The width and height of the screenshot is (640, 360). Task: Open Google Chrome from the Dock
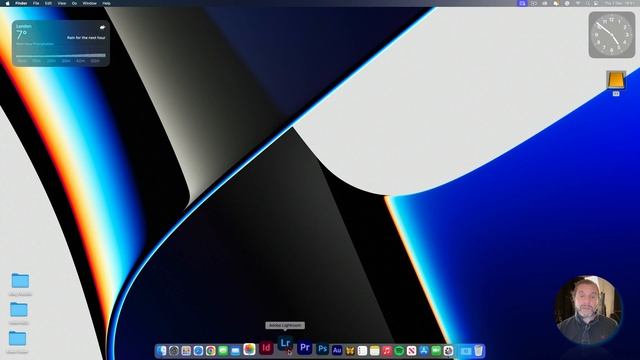[x=211, y=351]
